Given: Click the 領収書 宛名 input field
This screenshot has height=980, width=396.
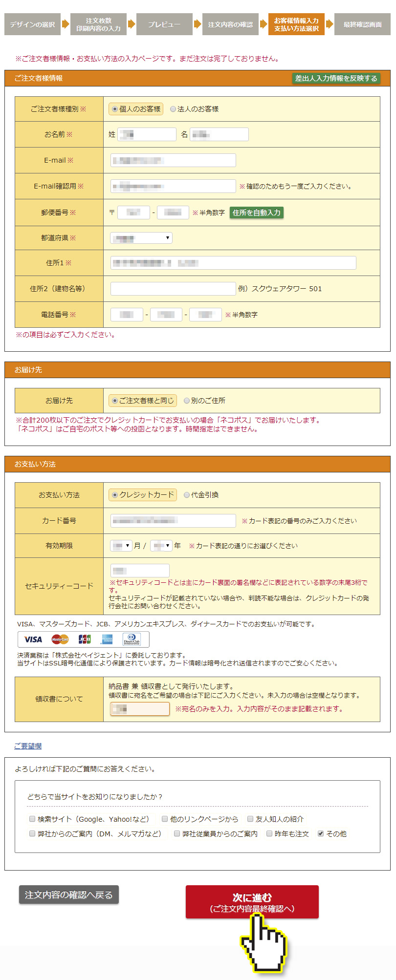Looking at the screenshot, I should pos(140,709).
